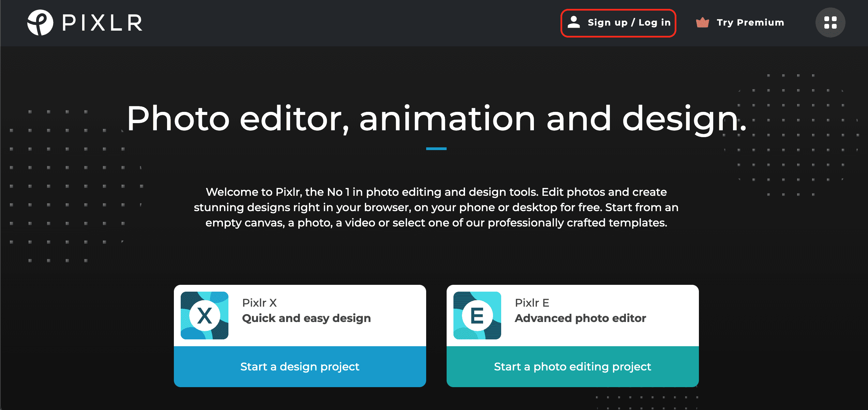Screen dimensions: 868x410
Task: Click the PIXLR wordmark text
Action: click(103, 23)
